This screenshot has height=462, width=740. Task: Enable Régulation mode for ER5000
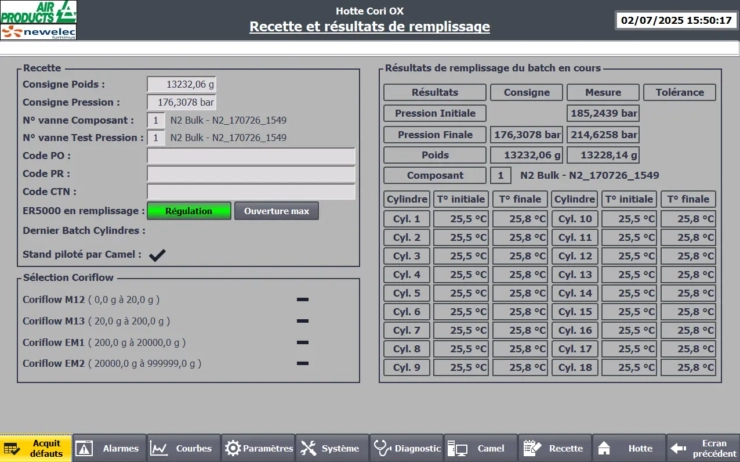pyautogui.click(x=189, y=211)
